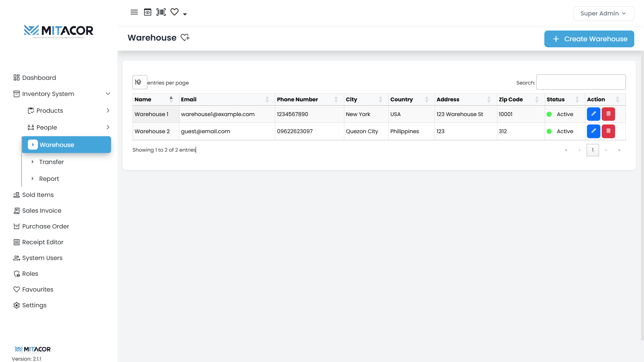Open Sales Invoice in sidebar
This screenshot has width=644, height=362.
[x=42, y=211]
